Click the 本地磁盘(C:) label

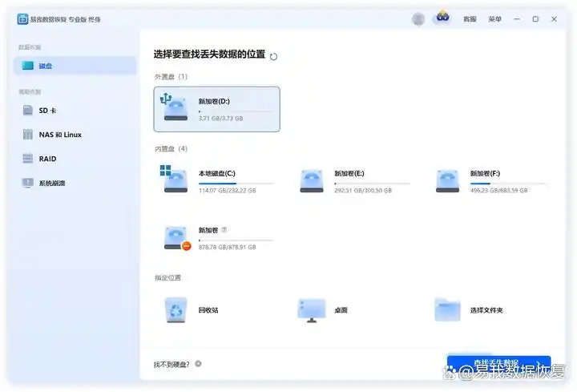pos(216,173)
